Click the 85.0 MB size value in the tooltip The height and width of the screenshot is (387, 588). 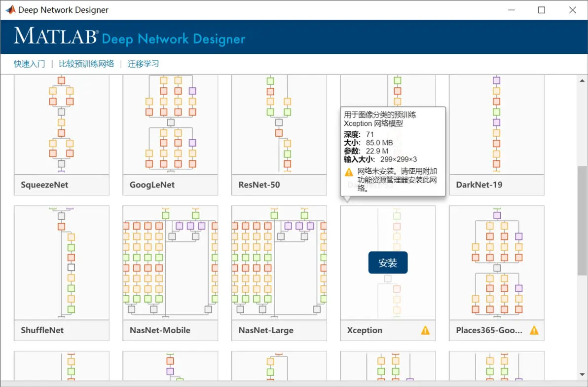[x=379, y=143]
